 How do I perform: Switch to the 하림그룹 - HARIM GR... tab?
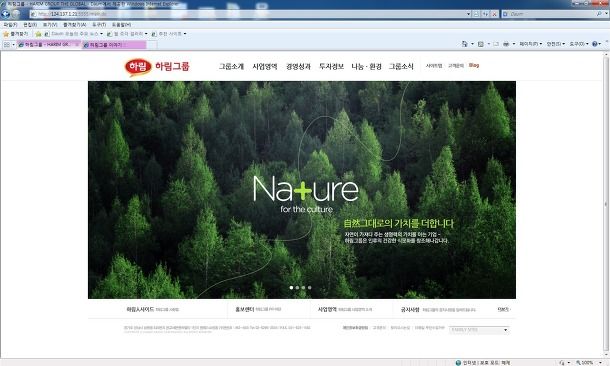coord(49,45)
